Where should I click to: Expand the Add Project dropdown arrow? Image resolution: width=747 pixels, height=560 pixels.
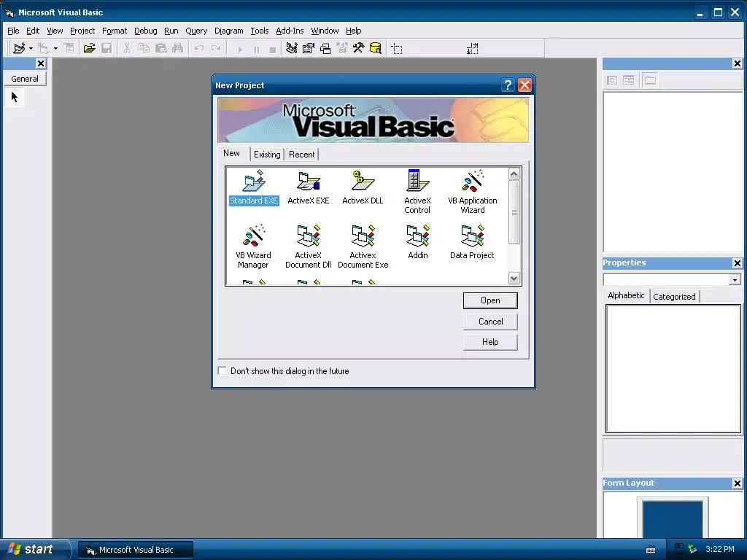coord(31,48)
